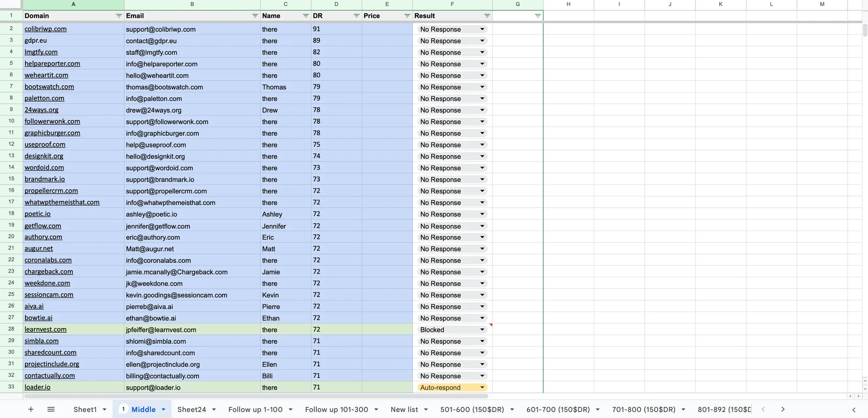The height and width of the screenshot is (418, 868).
Task: Select cell gdpr.eu in Domain column
Action: 73,41
